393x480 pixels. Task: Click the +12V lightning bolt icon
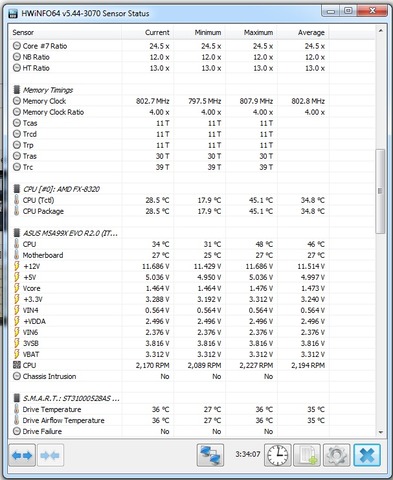(17, 266)
